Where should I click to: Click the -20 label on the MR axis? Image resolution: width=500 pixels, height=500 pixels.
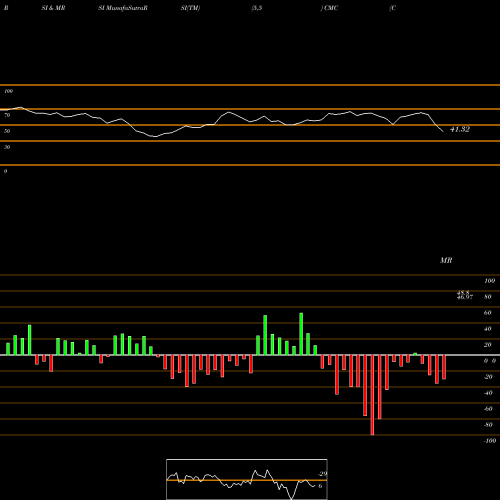point(488,377)
